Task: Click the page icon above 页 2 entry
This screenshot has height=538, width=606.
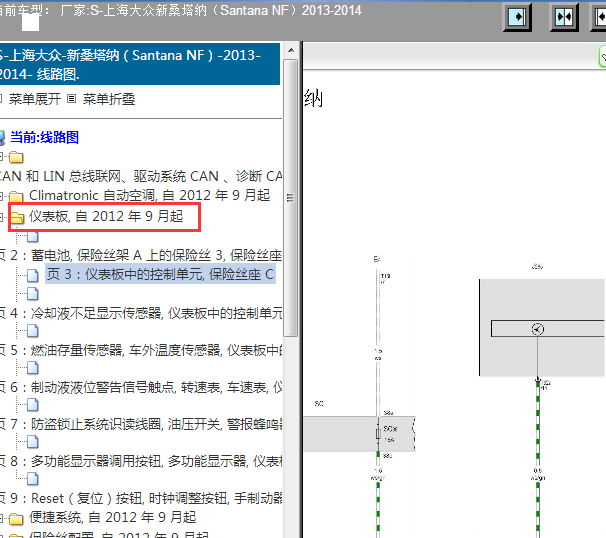Action: point(33,236)
